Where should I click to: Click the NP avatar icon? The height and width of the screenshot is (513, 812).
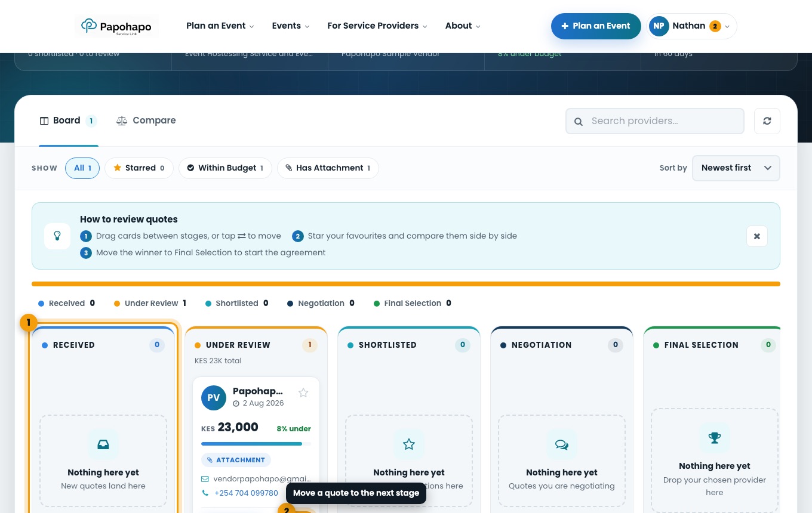tap(659, 26)
